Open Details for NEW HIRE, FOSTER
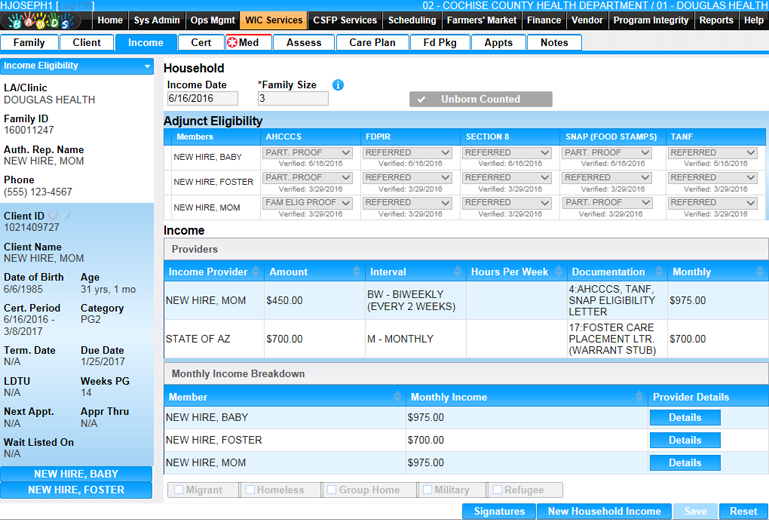Screen dimensions: 769x520 [x=684, y=440]
